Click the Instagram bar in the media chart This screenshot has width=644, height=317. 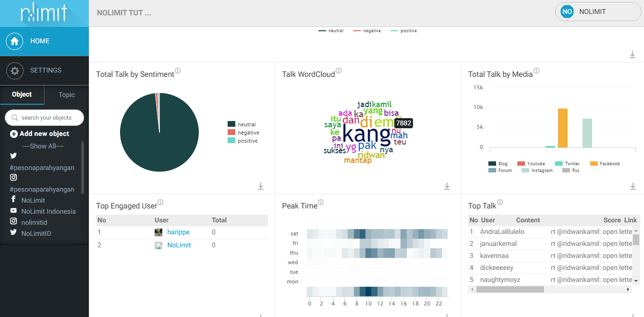click(x=587, y=133)
